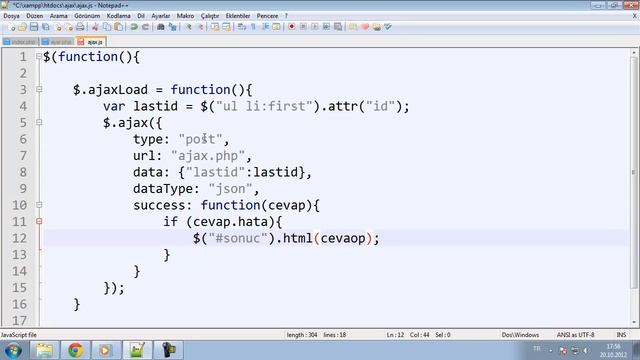Click Dos\Windows line ending status

[x=520, y=335]
